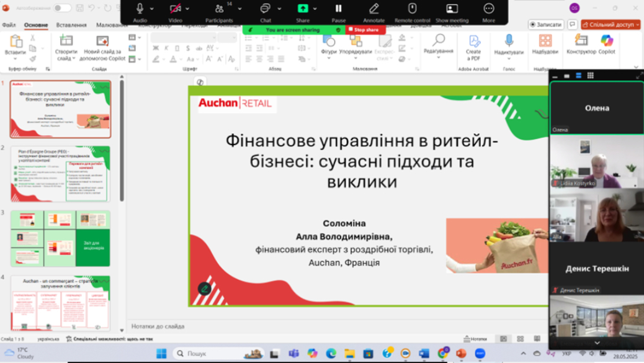This screenshot has width=644, height=363.
Task: Select the Основне ribbon tab
Action: 36,25
